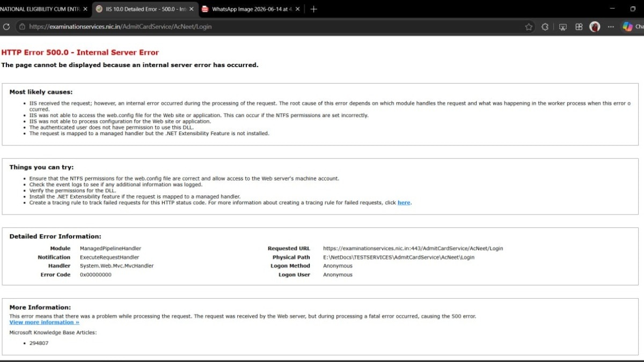Viewport: 644px width, 362px height.
Task: Close the NATIONAL ELIGIBILITY CUM ENTR tab
Action: [85, 9]
